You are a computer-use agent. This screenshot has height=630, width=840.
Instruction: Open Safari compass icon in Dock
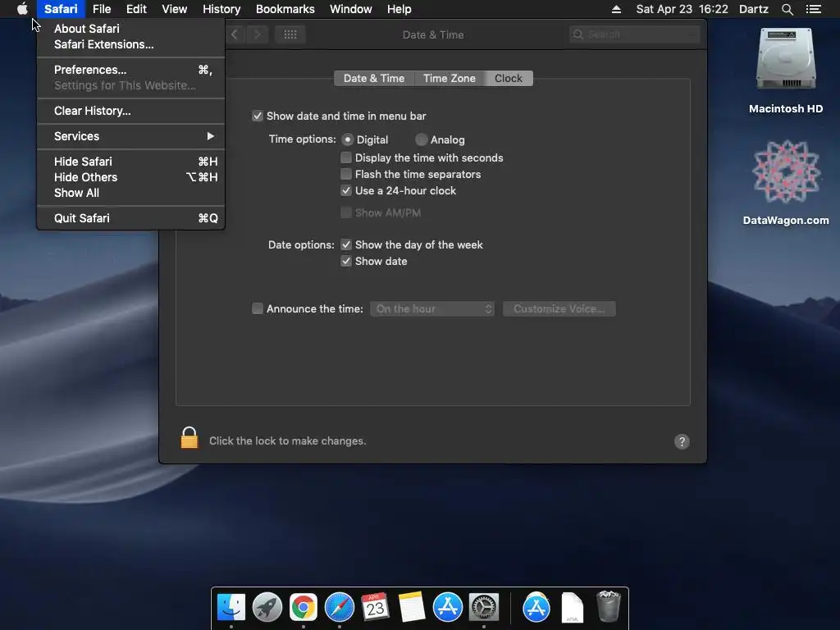[340, 607]
